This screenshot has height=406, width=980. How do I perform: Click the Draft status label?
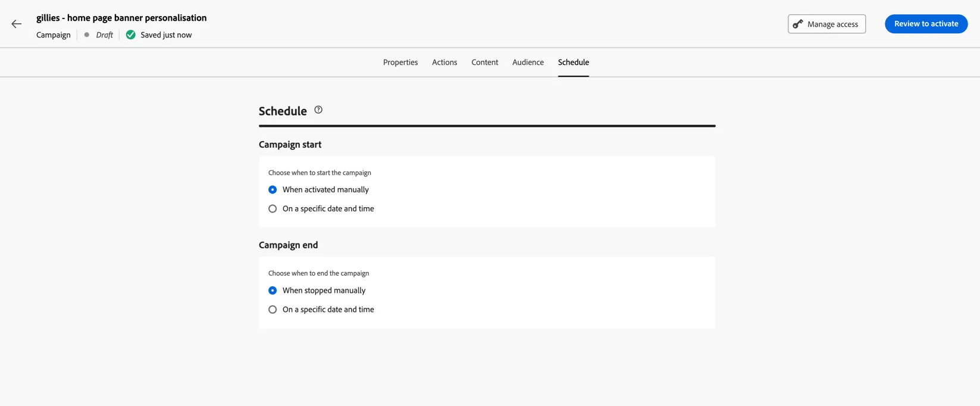(x=104, y=35)
